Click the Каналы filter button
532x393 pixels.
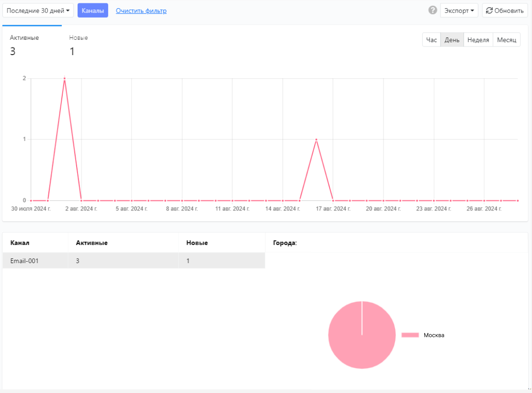pyautogui.click(x=92, y=11)
